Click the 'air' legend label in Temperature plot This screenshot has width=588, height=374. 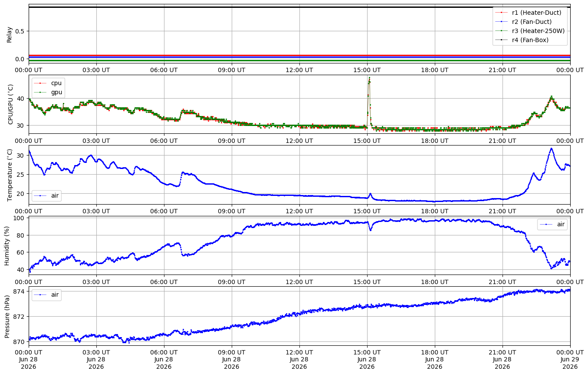55,196
